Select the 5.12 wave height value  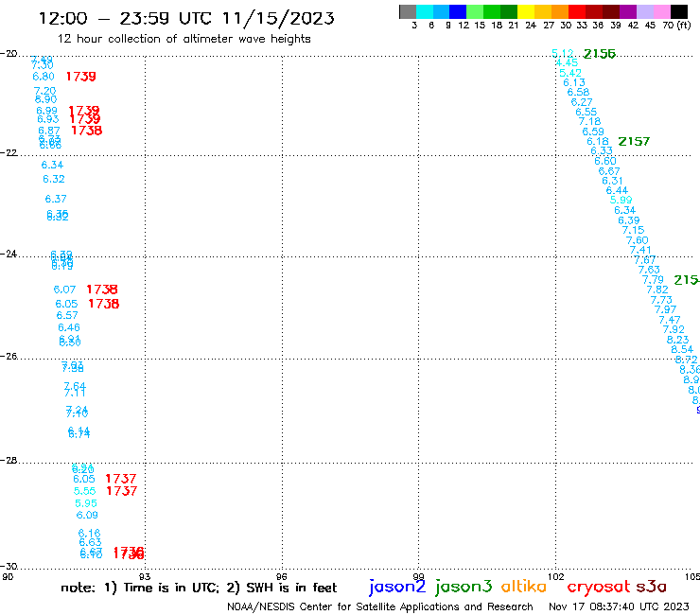click(563, 54)
